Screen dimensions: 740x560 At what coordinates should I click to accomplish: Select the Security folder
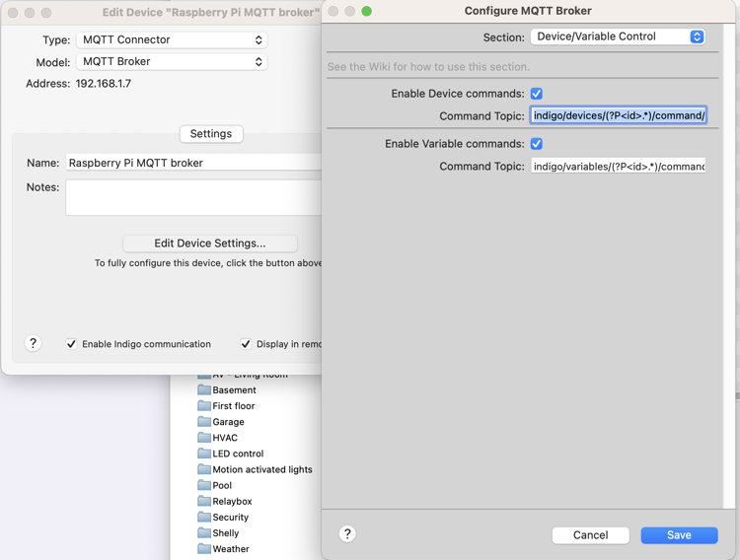(x=223, y=517)
